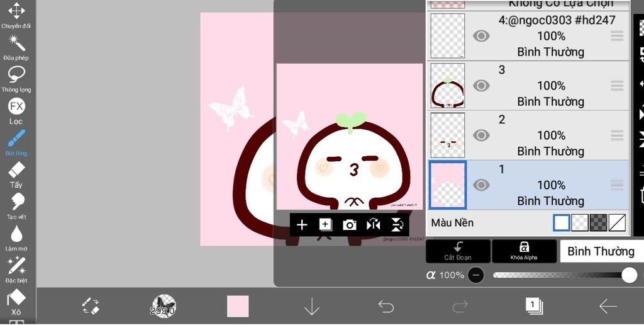644x325 pixels.
Task: Select the Chuyển đổi transform tool
Action: [x=16, y=16]
